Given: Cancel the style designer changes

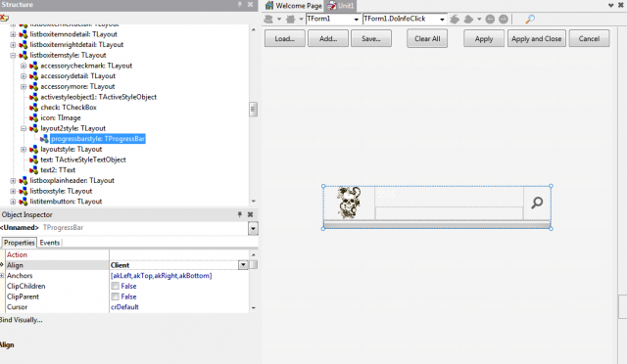Looking at the screenshot, I should 589,39.
